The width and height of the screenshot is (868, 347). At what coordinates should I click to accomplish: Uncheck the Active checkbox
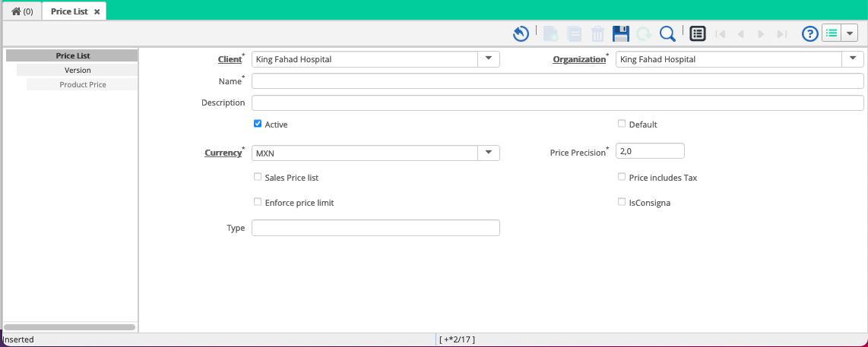[x=258, y=124]
